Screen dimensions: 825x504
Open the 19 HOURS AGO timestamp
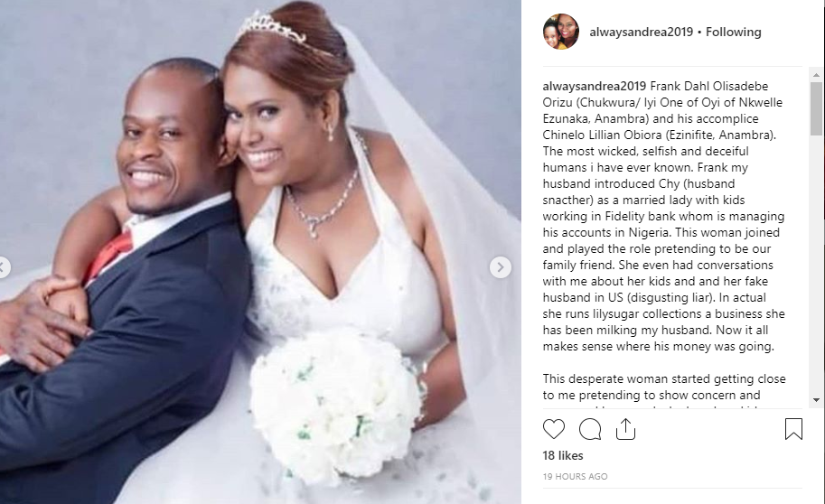[575, 477]
